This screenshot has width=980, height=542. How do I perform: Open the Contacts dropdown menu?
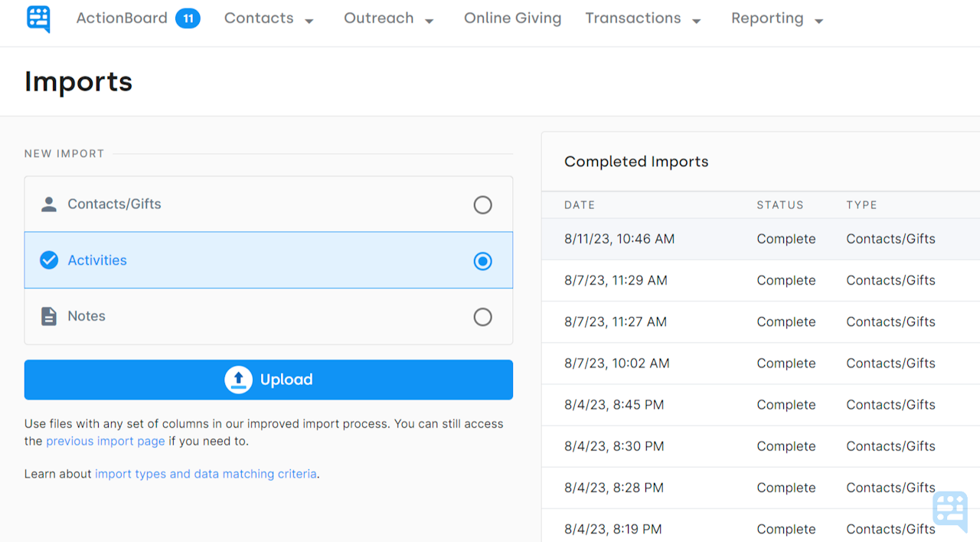point(269,18)
